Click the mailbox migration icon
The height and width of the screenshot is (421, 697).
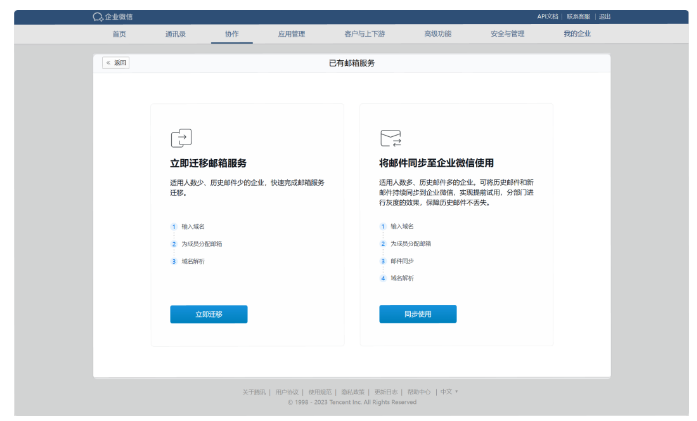coord(180,138)
